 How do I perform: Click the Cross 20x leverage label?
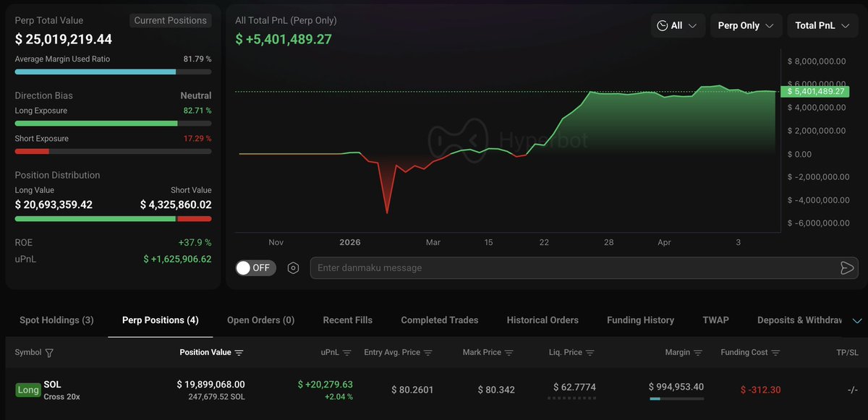click(61, 397)
